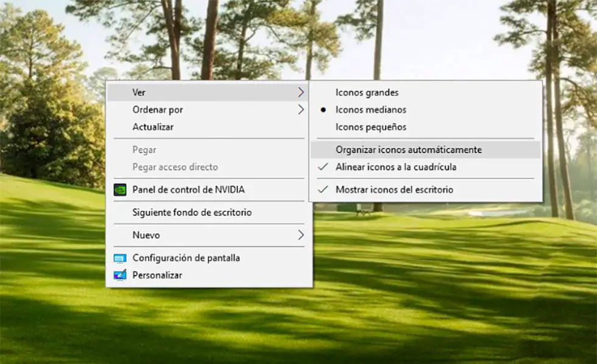Open Panel de control de NVIDIA
Screen dimensions: 597x364
pyautogui.click(x=207, y=190)
